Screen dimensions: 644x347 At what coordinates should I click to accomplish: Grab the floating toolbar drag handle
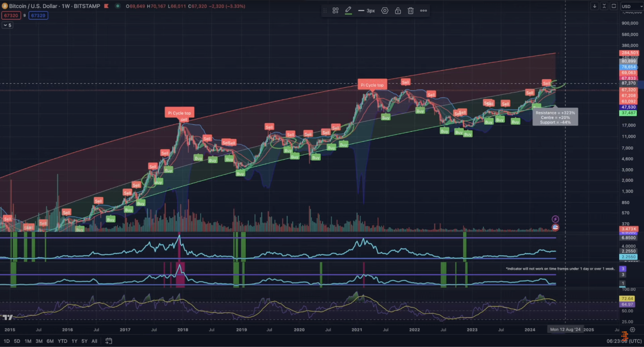tap(325, 11)
